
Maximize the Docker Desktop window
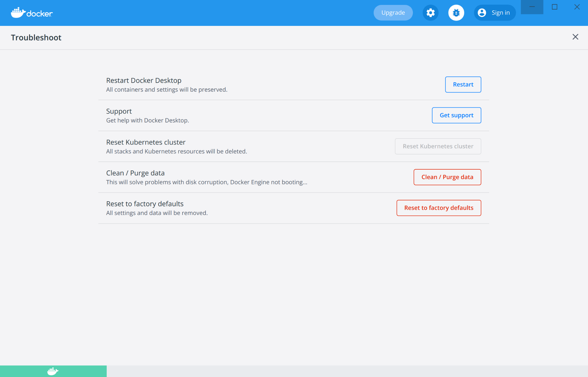pyautogui.click(x=555, y=6)
